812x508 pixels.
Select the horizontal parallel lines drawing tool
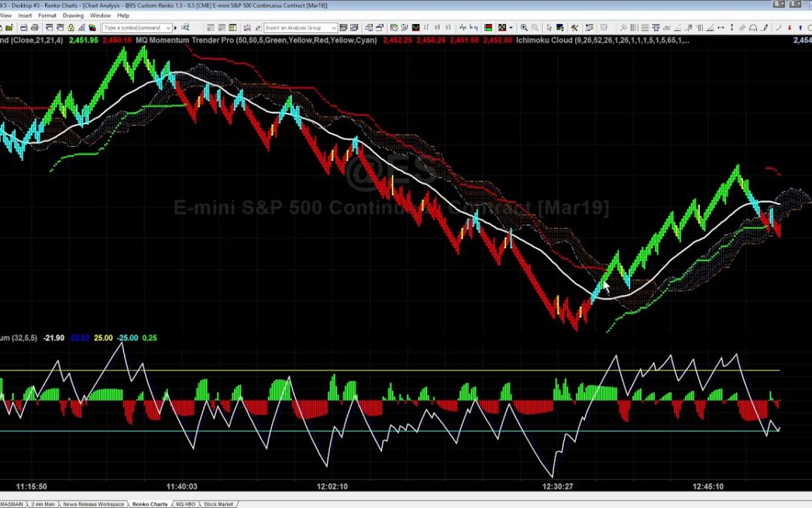coord(644,28)
